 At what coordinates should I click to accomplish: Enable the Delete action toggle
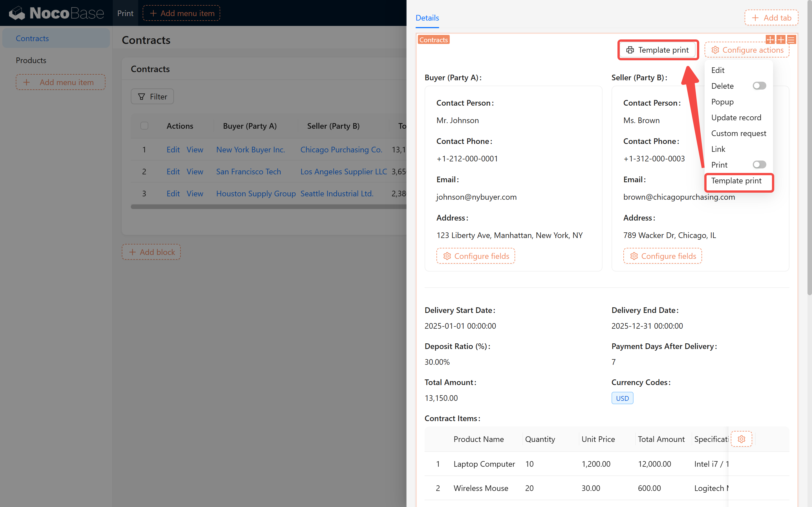(x=759, y=86)
